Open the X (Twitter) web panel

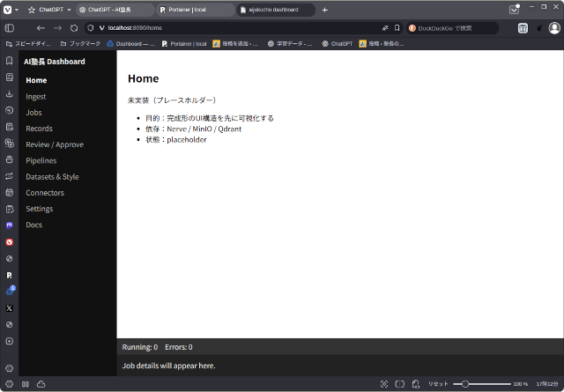tap(9, 307)
